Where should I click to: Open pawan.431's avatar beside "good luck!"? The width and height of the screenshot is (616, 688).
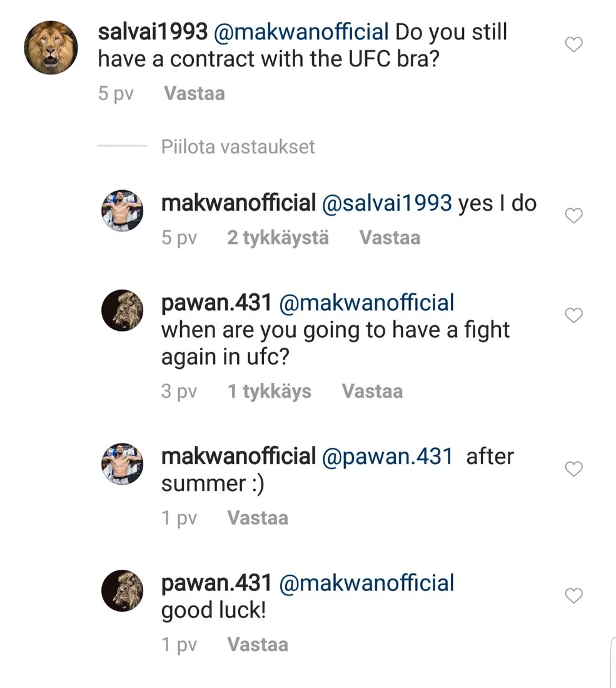pos(123,591)
